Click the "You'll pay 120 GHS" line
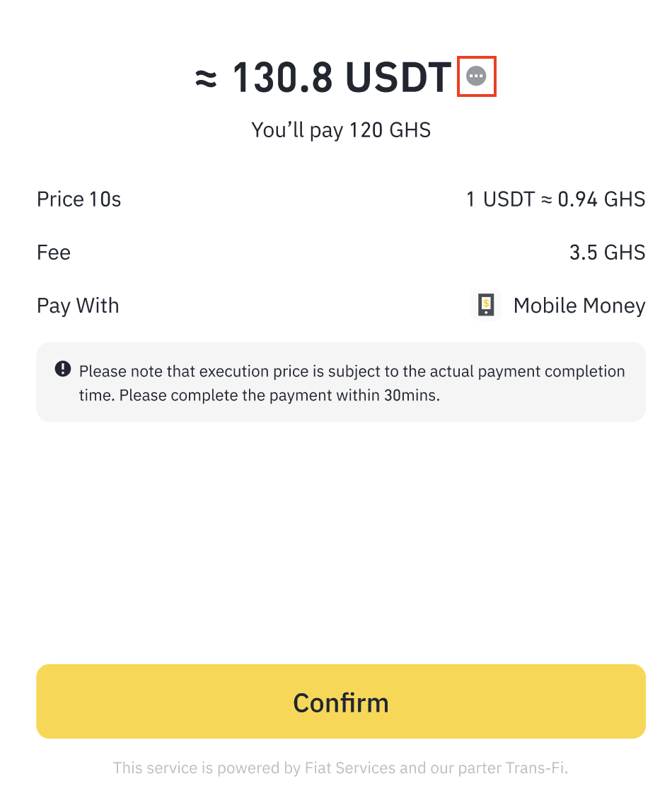Viewport: 672px width, 788px height. pyautogui.click(x=341, y=130)
